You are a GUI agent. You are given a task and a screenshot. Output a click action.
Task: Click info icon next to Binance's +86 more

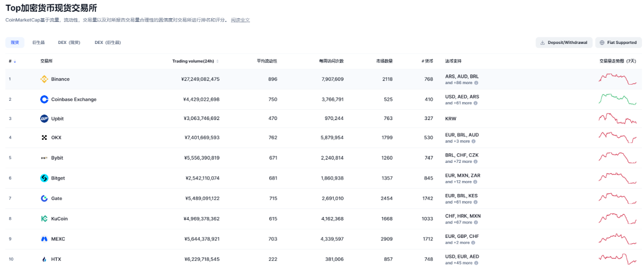point(475,83)
